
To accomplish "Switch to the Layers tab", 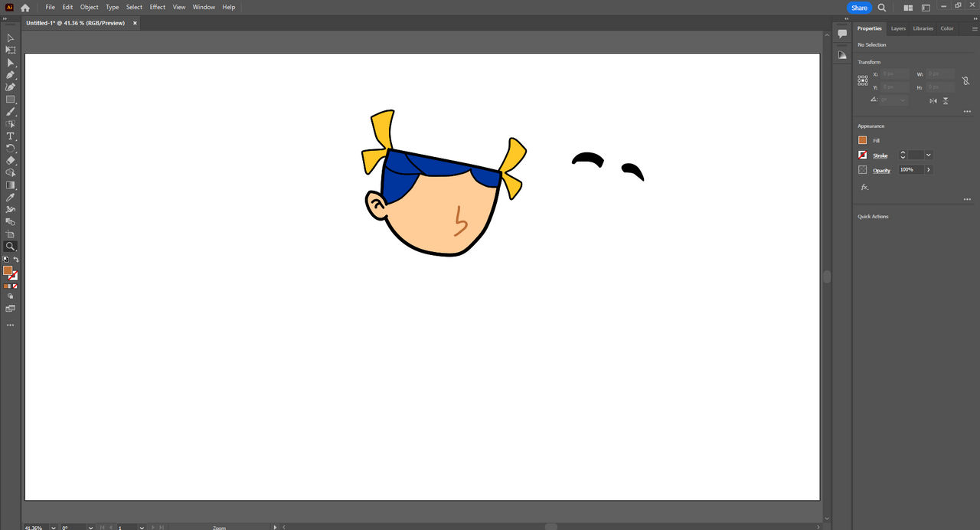I will tap(898, 28).
